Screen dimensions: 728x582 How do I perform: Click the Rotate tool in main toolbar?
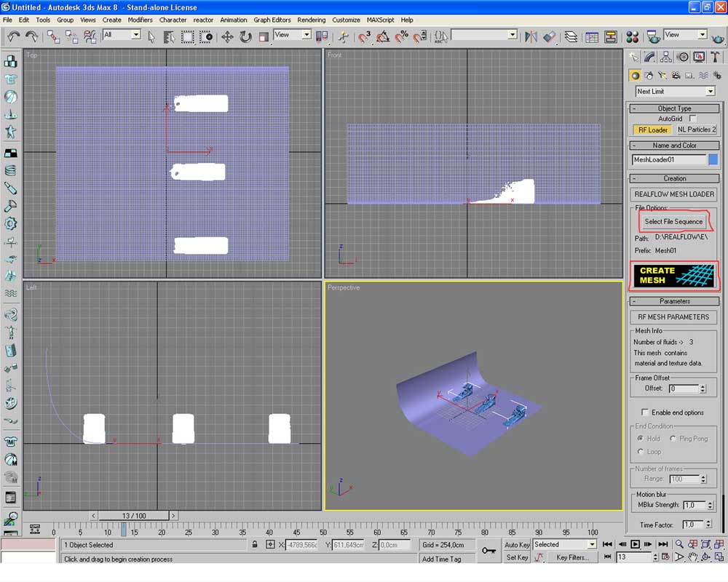245,36
